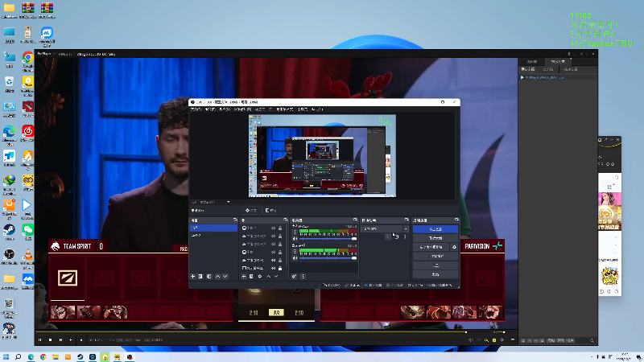This screenshot has height=362, width=644.
Task: Open the OBS audio mixer three-dot menu
Action: point(303,276)
